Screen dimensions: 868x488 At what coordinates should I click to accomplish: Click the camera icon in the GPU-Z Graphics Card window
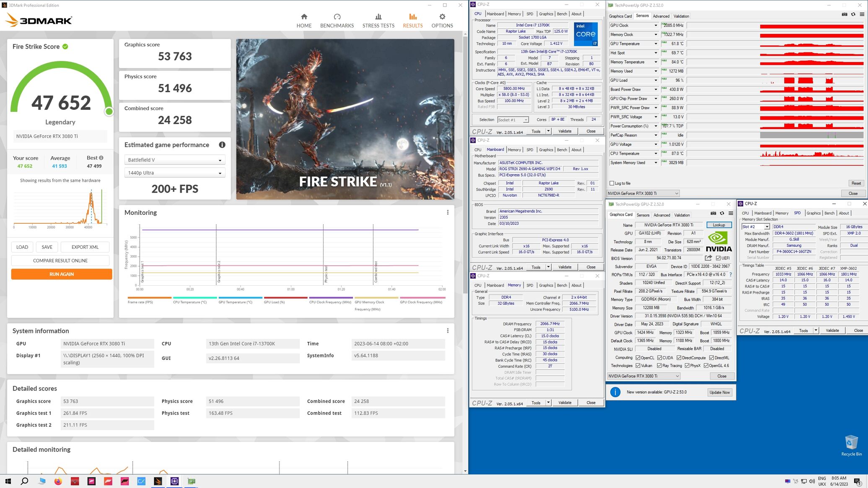713,213
